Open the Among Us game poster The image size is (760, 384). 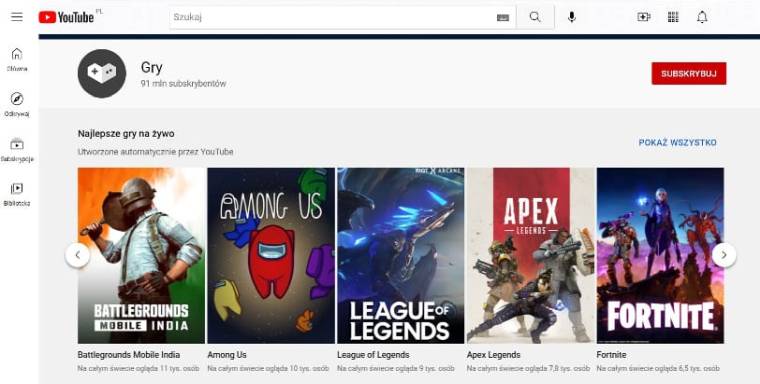271,256
